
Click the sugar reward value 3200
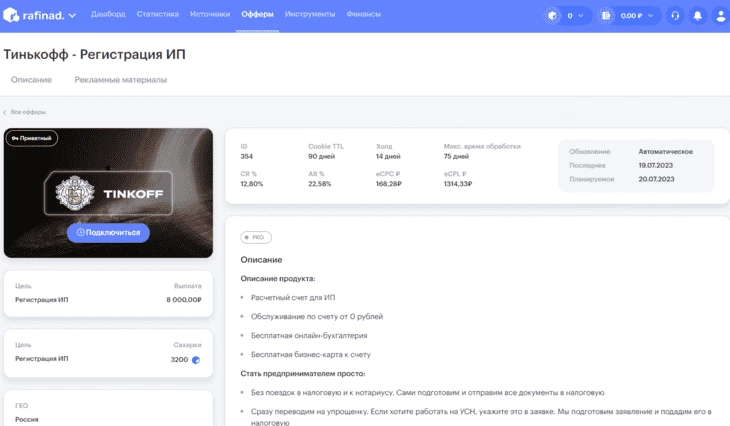[x=179, y=360]
